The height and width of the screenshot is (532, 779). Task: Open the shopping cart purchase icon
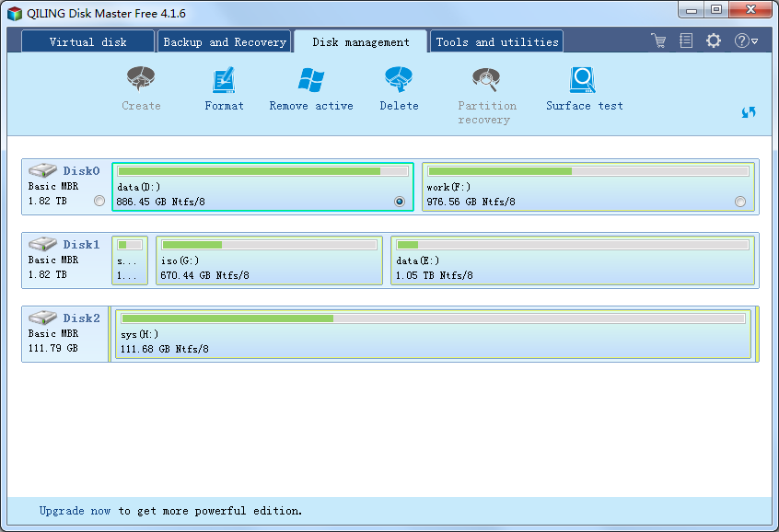click(658, 40)
